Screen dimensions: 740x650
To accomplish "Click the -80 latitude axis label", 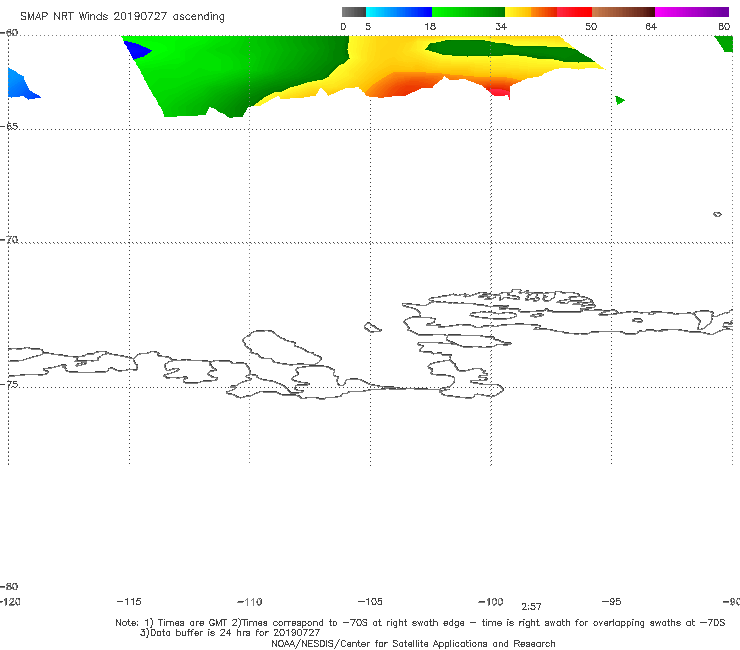I will (9, 586).
